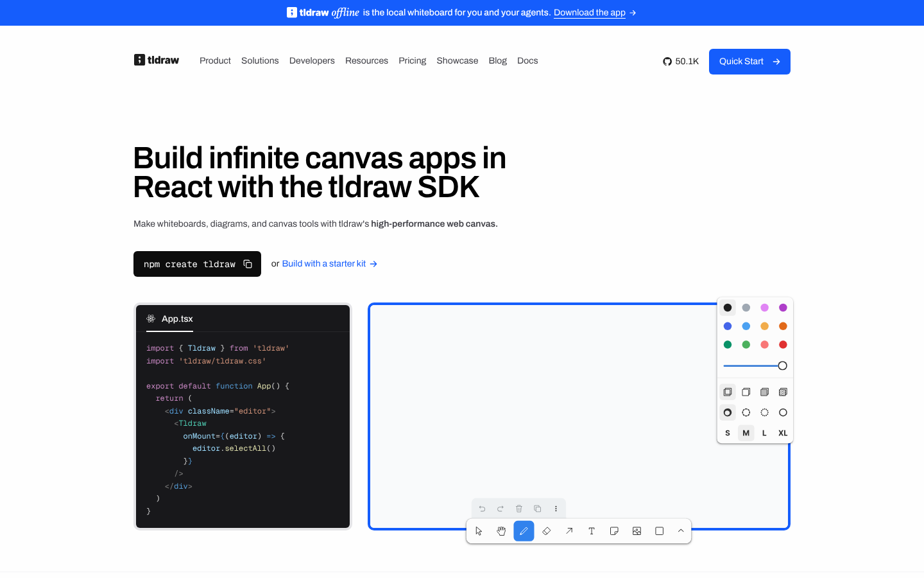Set stroke size to M
The image size is (924, 578).
coord(746,433)
